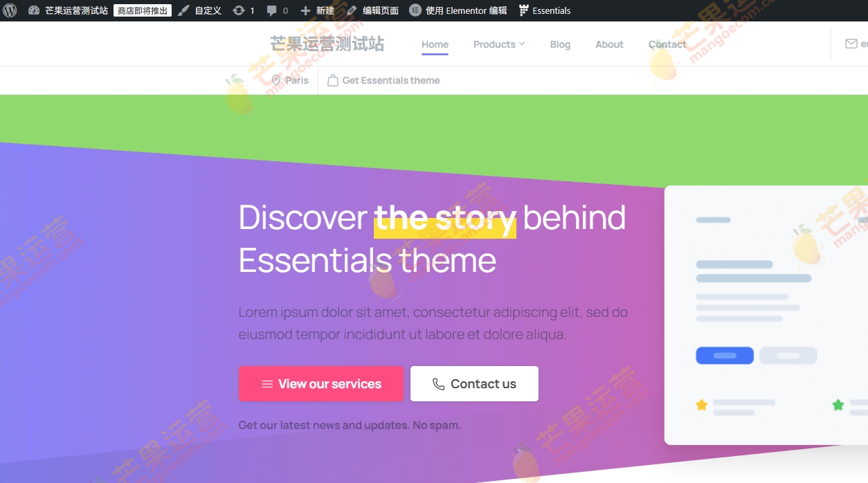Screen dimensions: 868x483
Task: Open Get Essentials theme link
Action: (383, 80)
